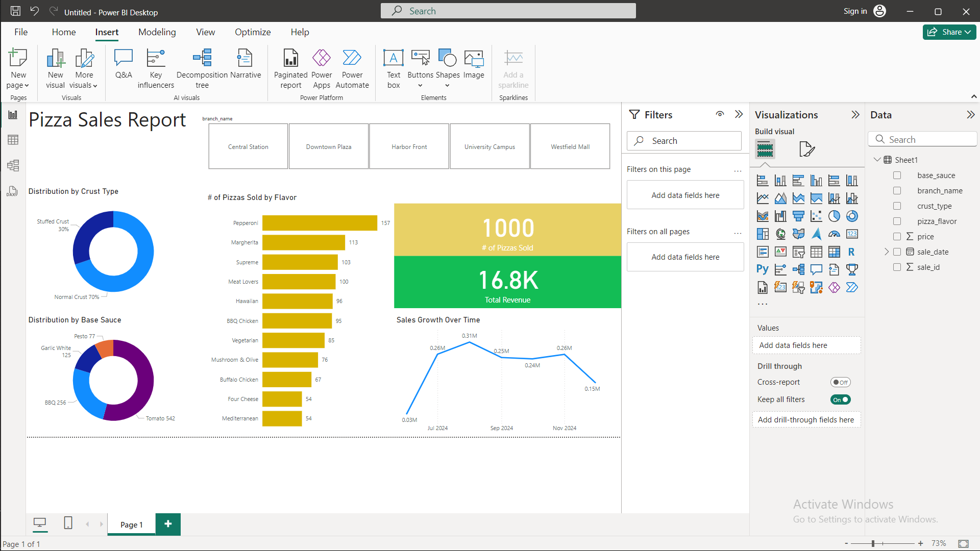Switch to mobile layout icon

coord(68,523)
